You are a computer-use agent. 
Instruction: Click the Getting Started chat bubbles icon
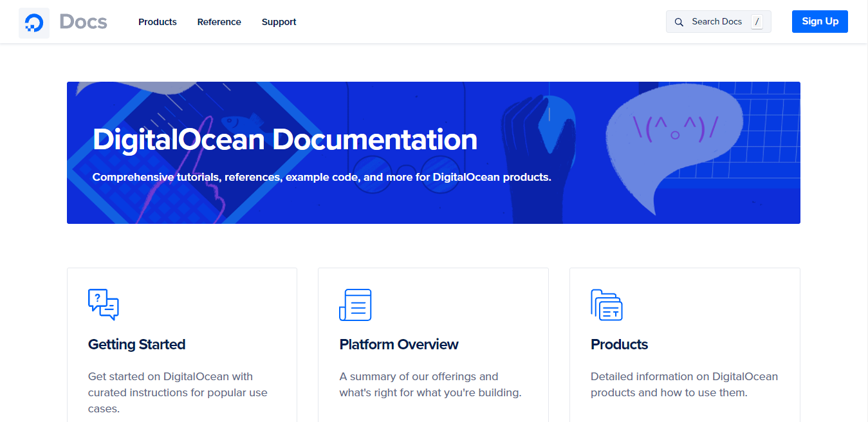[x=104, y=305]
